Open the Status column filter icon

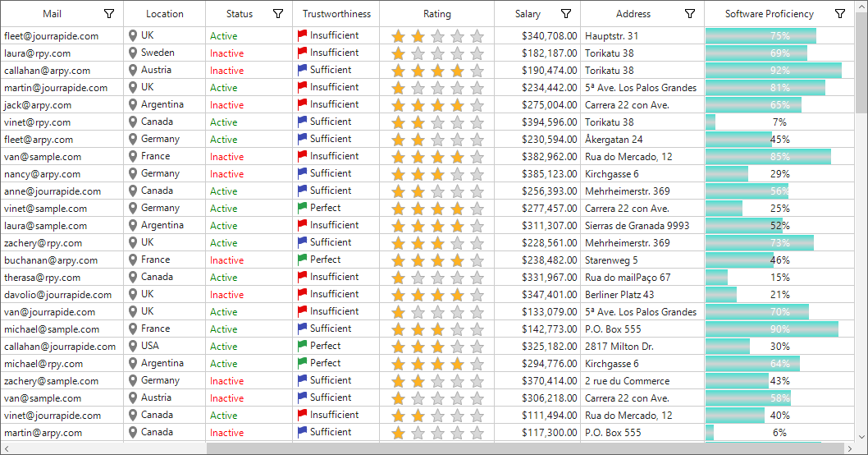click(278, 14)
